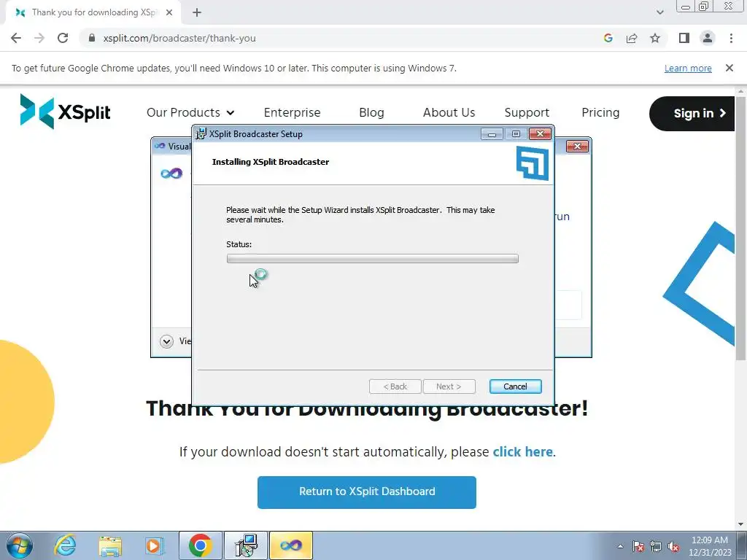Open the muted volume tray icon
The image size is (747, 560).
click(673, 546)
